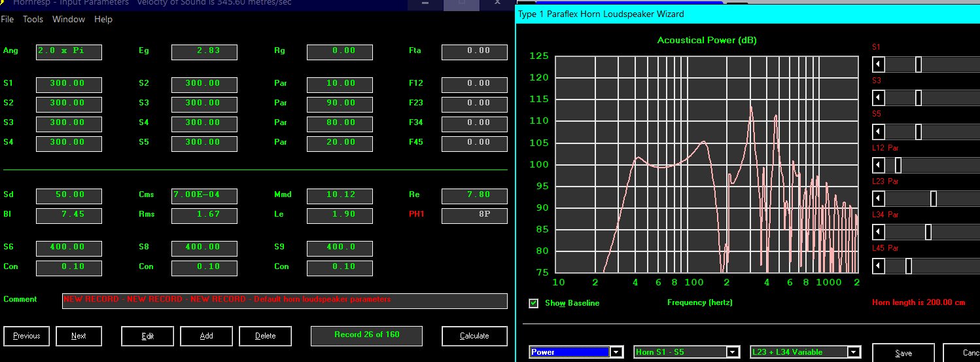Click the S3 slider thumb
980x362 pixels.
(919, 98)
